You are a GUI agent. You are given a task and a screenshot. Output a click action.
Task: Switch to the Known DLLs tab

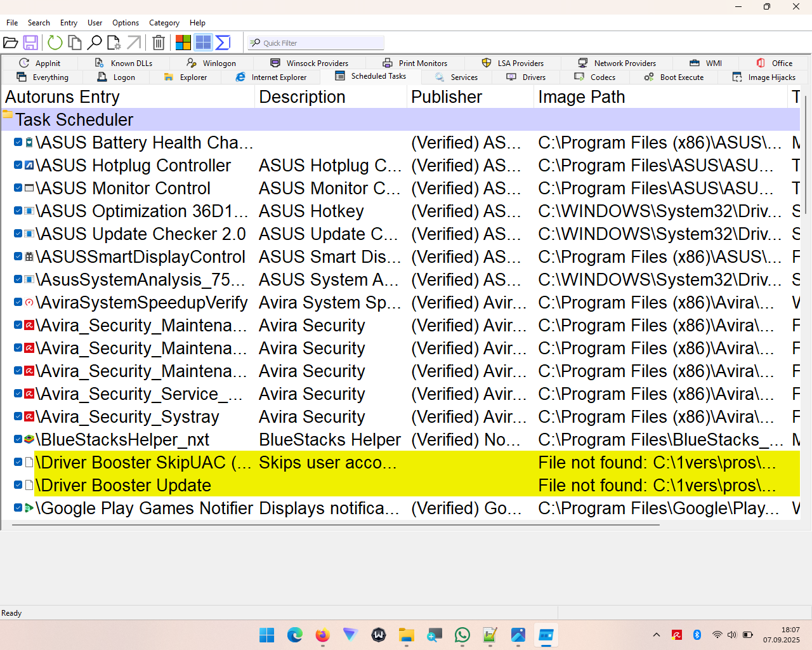[124, 63]
